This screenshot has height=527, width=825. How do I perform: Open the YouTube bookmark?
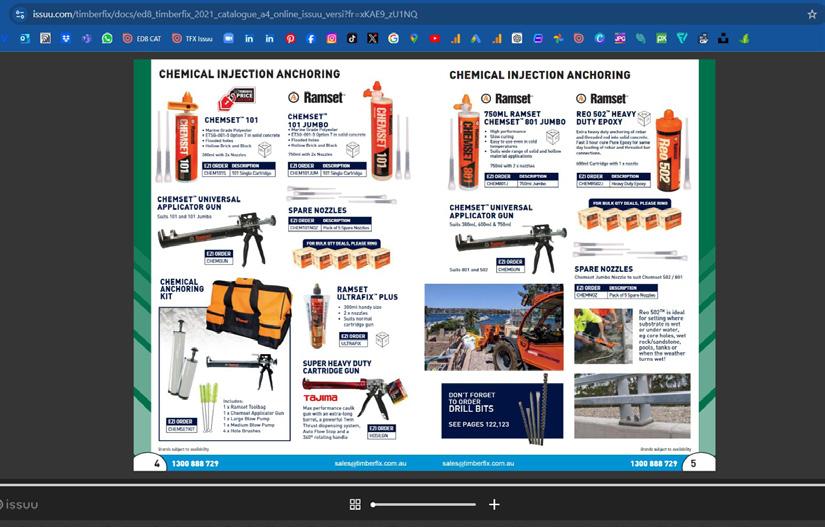(435, 38)
